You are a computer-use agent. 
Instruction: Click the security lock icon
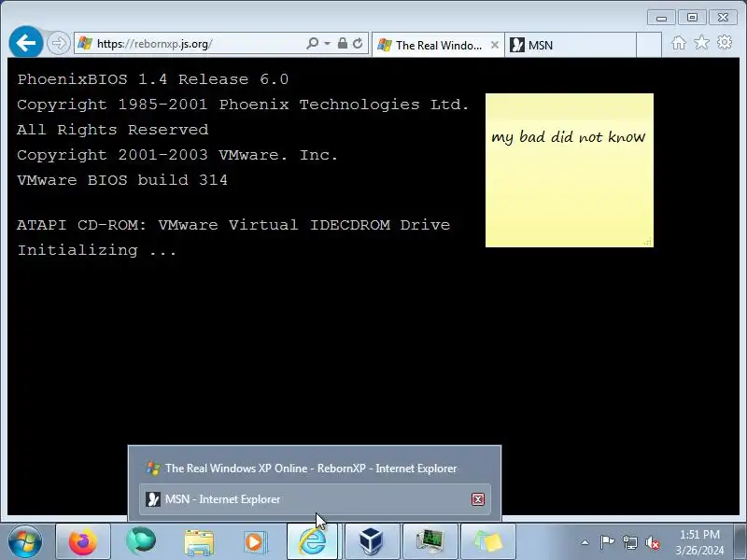tap(342, 43)
